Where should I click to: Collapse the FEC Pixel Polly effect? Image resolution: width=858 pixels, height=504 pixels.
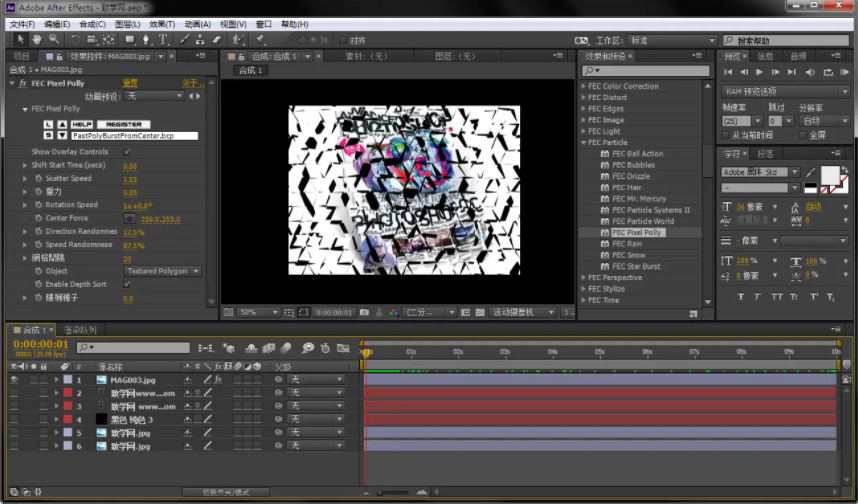tap(12, 83)
